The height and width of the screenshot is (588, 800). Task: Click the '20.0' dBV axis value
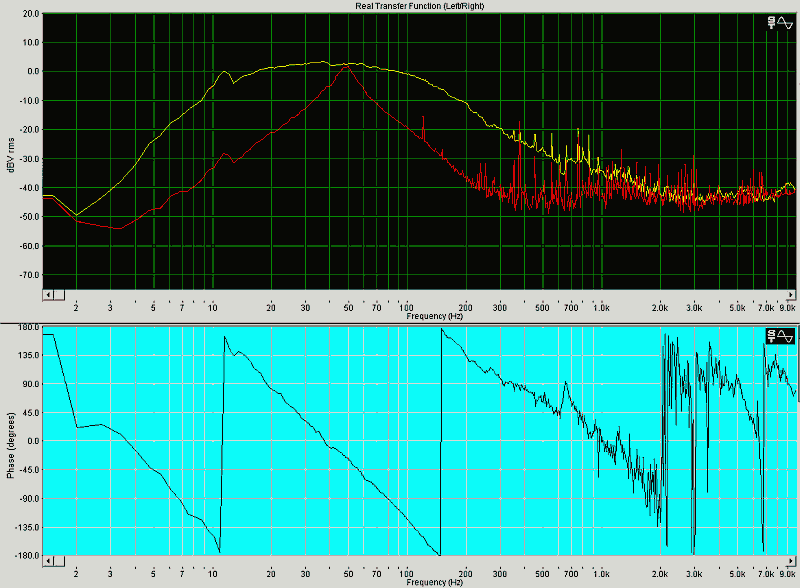(x=31, y=14)
